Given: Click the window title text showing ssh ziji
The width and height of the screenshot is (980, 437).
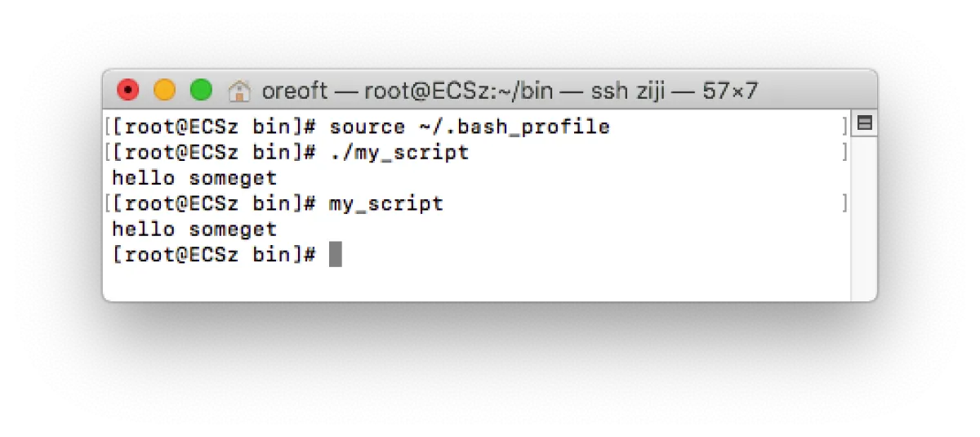Looking at the screenshot, I should tap(510, 91).
